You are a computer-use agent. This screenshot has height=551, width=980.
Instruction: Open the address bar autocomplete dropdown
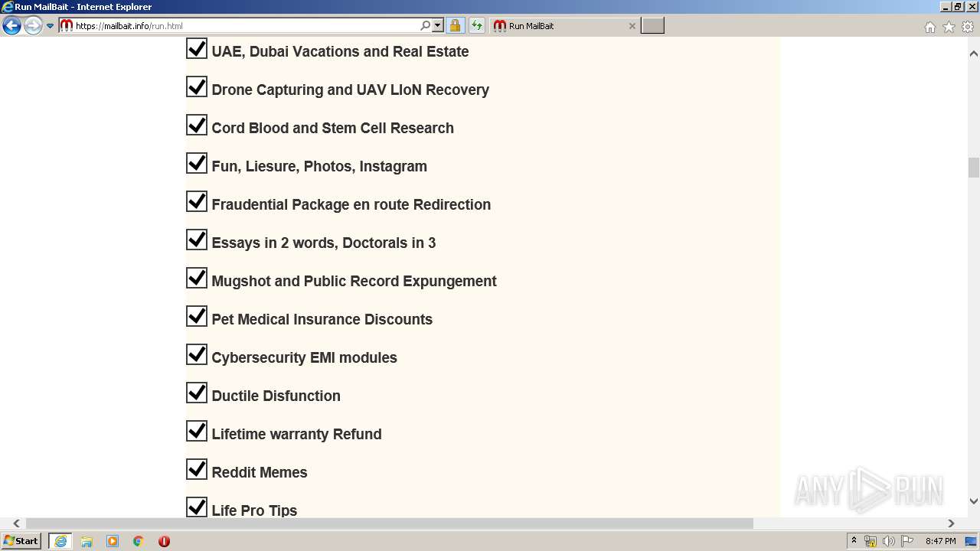[x=438, y=26]
